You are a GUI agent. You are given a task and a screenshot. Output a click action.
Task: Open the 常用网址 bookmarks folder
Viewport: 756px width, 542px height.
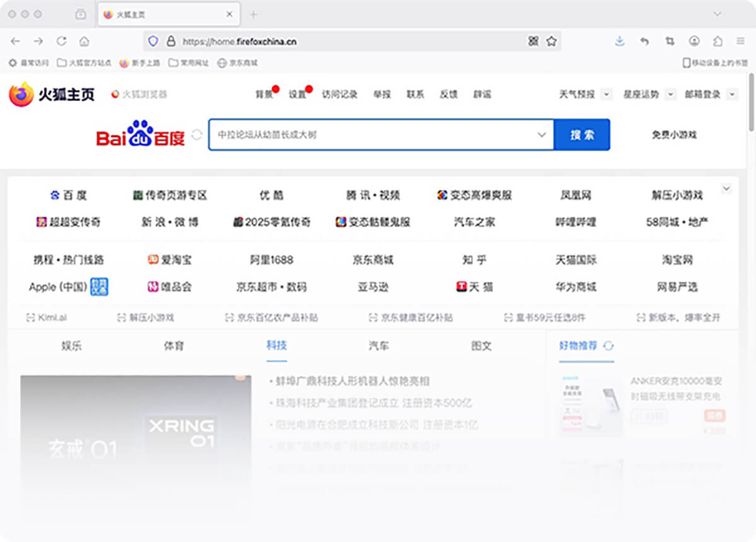point(188,63)
